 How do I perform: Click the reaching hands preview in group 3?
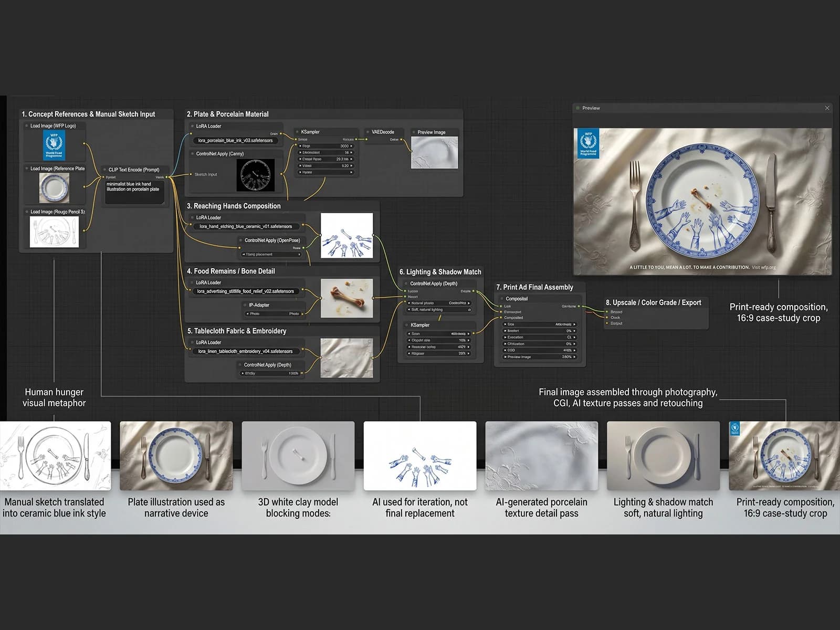click(346, 235)
